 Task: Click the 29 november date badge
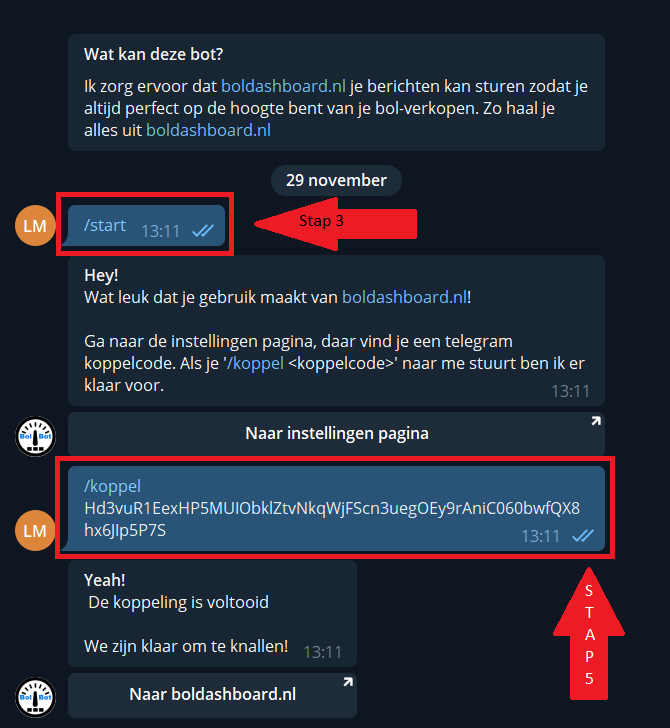click(x=336, y=180)
